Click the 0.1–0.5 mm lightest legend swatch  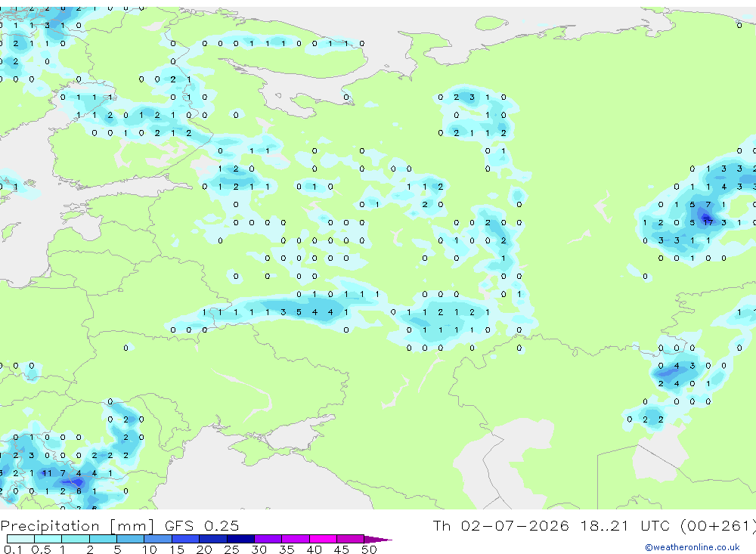coord(20,539)
